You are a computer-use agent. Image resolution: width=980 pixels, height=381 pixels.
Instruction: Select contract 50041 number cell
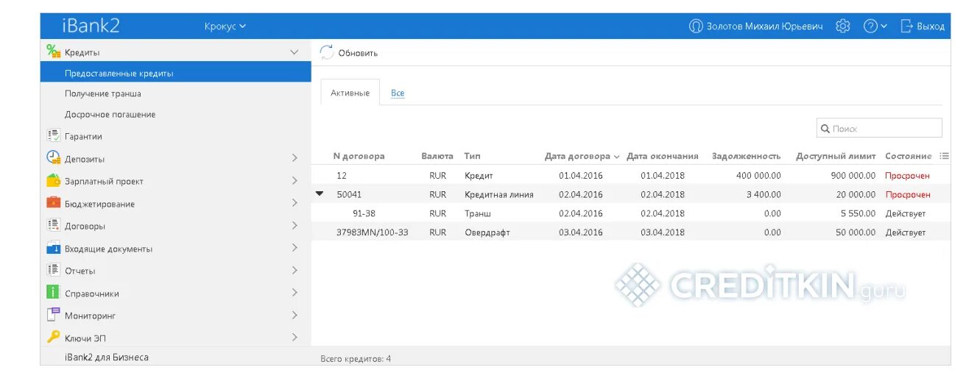(x=349, y=195)
